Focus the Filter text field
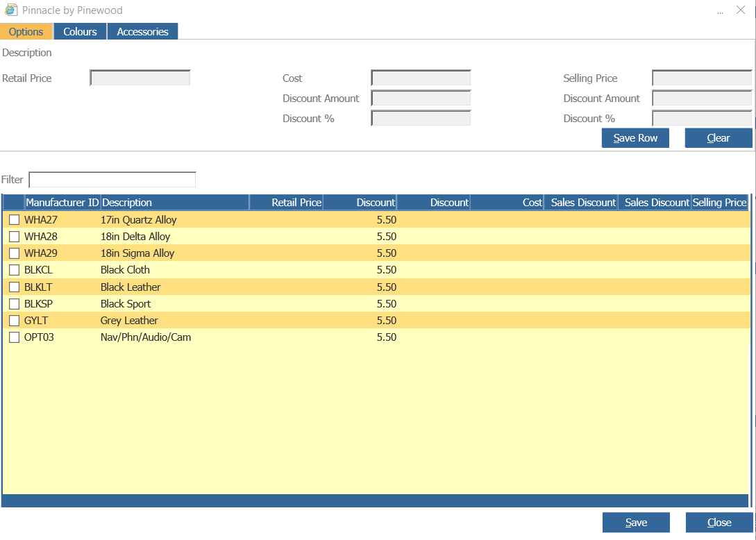This screenshot has height=540, width=756. tap(112, 180)
